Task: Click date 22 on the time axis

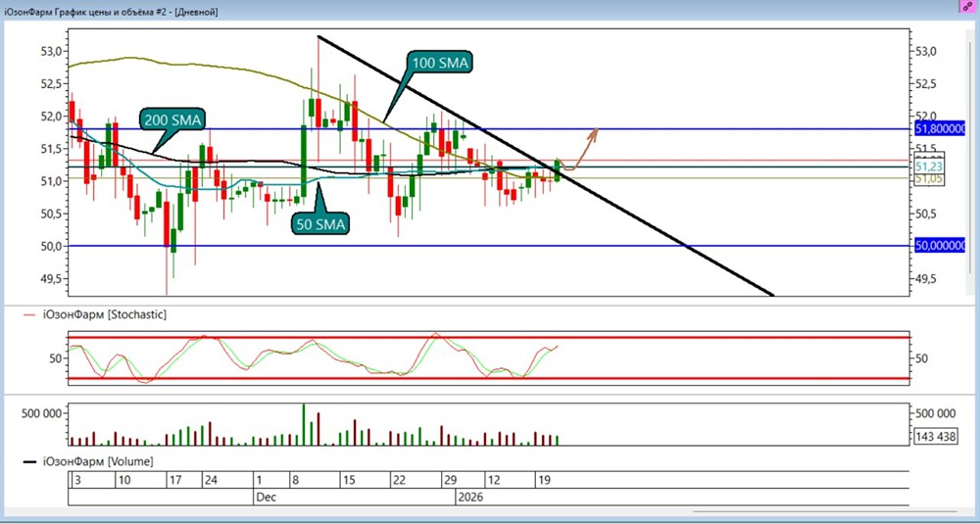Action: click(399, 480)
